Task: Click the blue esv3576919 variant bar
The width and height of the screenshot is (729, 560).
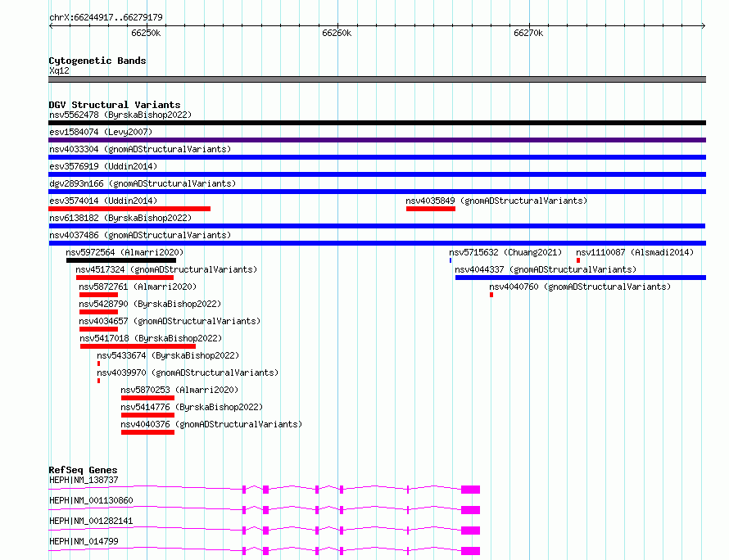Action: point(377,174)
